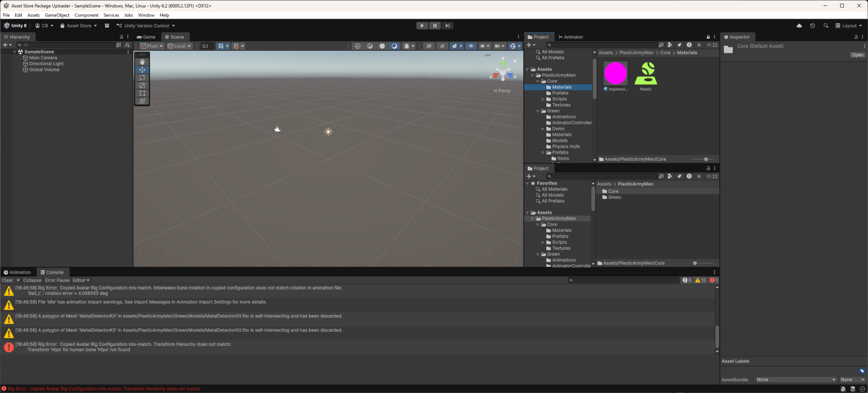Viewport: 868px width, 393px height.
Task: Toggle scene lighting icon in Scene toolbar
Action: [x=395, y=46]
